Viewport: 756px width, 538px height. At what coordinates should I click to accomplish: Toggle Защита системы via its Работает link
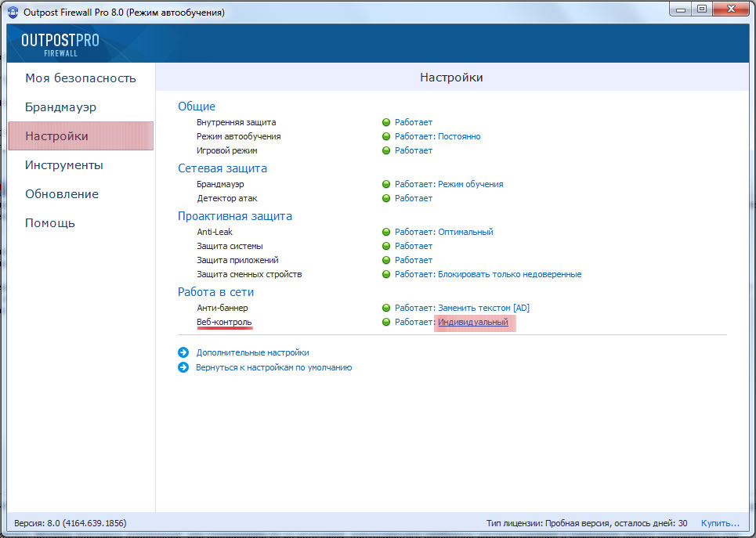pyautogui.click(x=413, y=247)
